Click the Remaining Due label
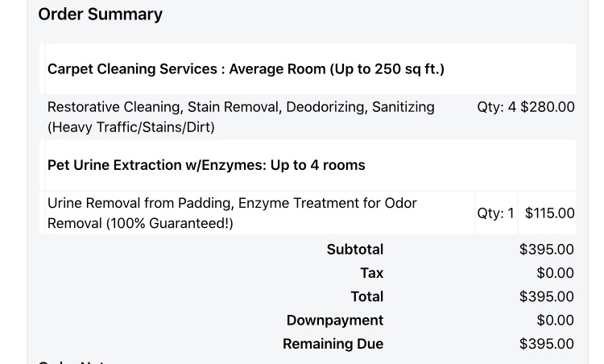 tap(333, 344)
